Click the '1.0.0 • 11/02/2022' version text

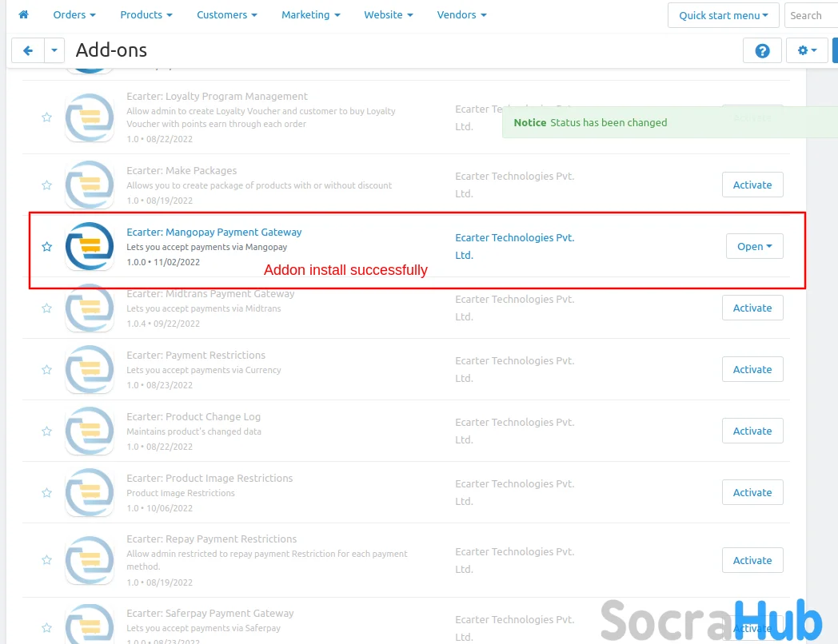(162, 262)
